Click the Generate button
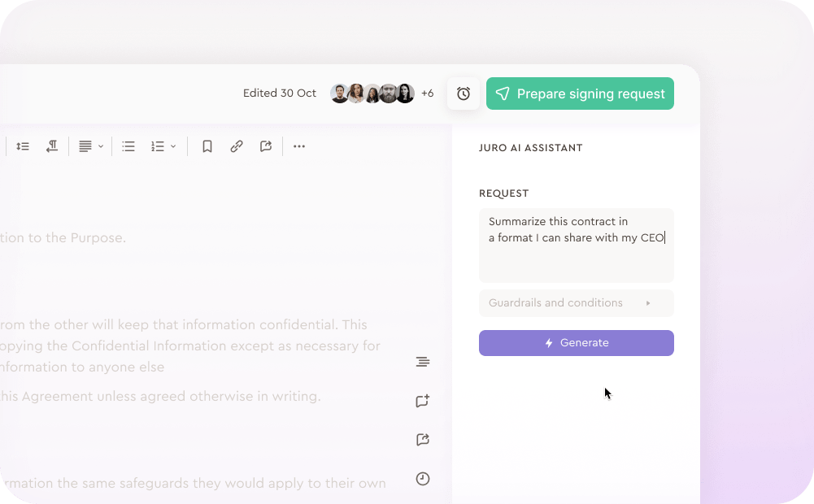 pyautogui.click(x=577, y=343)
